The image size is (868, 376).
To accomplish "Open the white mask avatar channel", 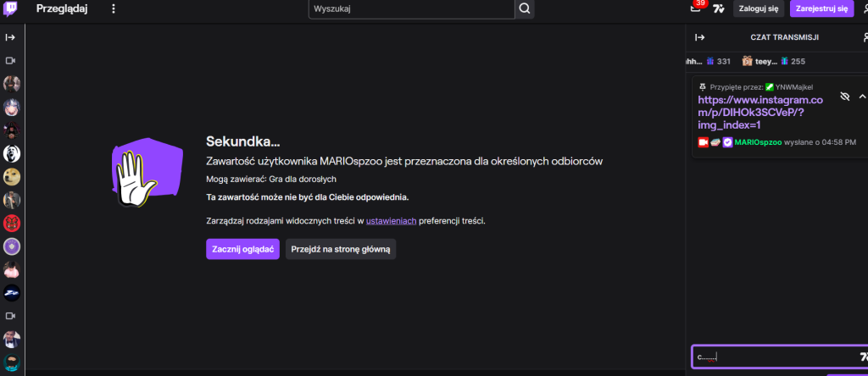I will click(x=12, y=153).
